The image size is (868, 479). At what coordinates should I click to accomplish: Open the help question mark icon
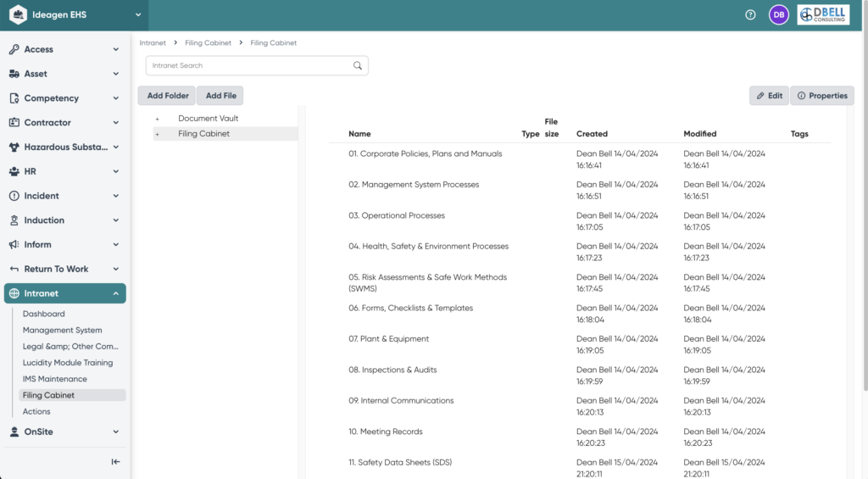tap(750, 15)
